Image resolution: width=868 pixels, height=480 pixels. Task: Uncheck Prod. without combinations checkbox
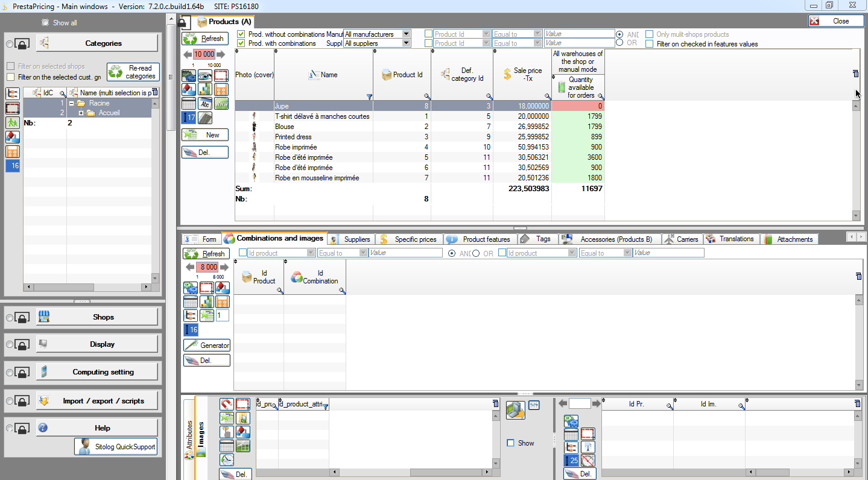pos(241,34)
